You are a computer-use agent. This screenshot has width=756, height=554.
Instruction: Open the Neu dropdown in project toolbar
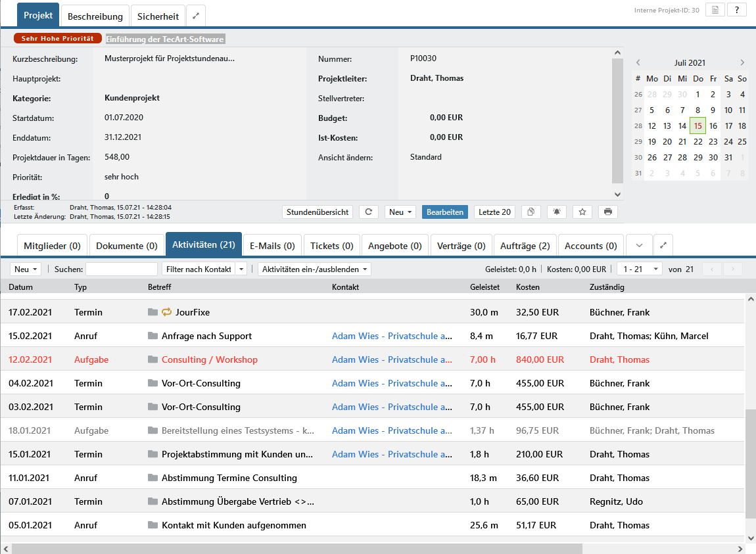point(400,212)
